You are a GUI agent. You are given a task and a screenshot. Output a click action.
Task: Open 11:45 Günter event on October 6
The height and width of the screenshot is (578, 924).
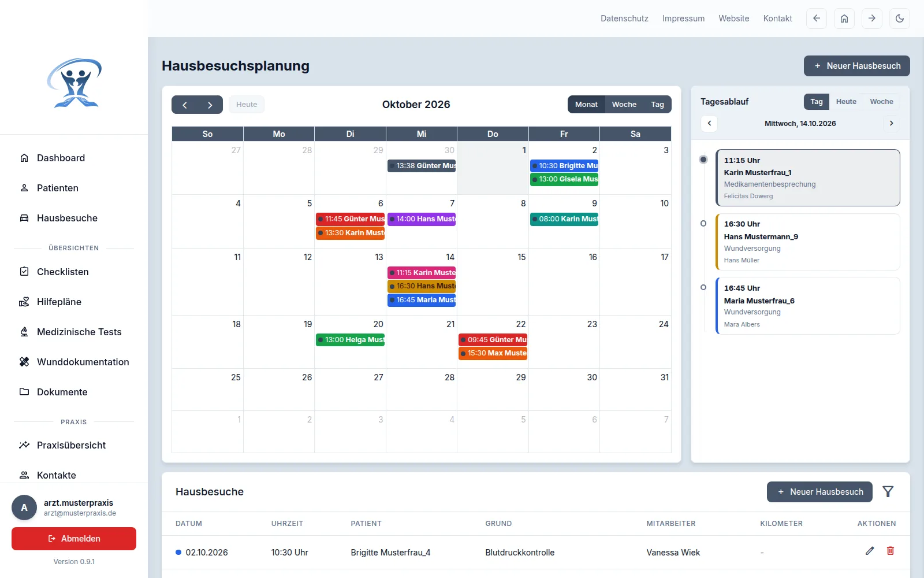pos(350,219)
